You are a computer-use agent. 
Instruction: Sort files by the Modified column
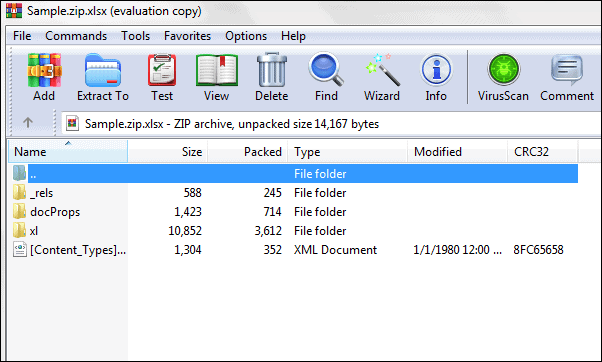click(x=457, y=152)
